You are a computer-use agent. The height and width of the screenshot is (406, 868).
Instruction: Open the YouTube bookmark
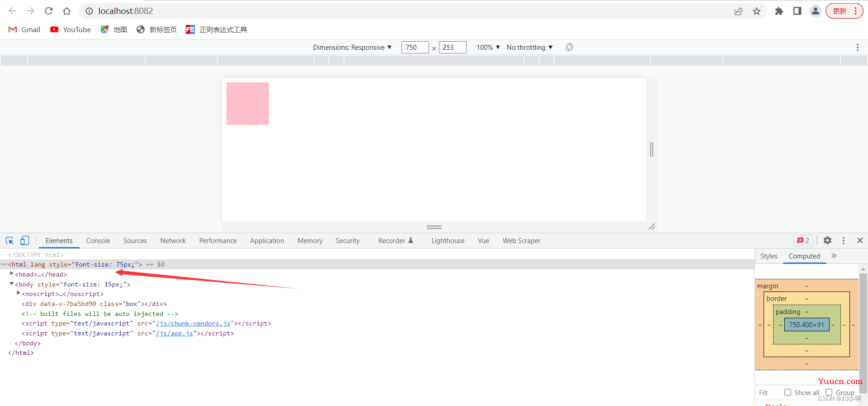click(71, 29)
